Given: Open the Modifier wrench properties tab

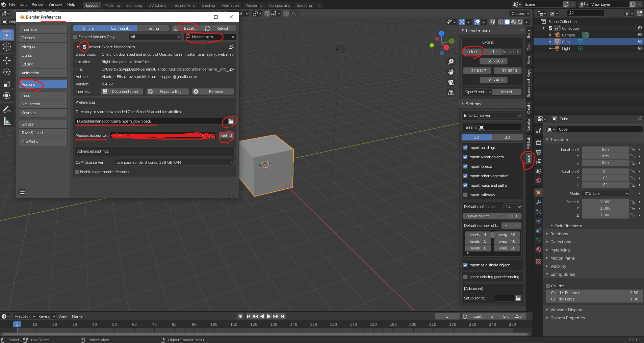Looking at the screenshot, I should 539,202.
